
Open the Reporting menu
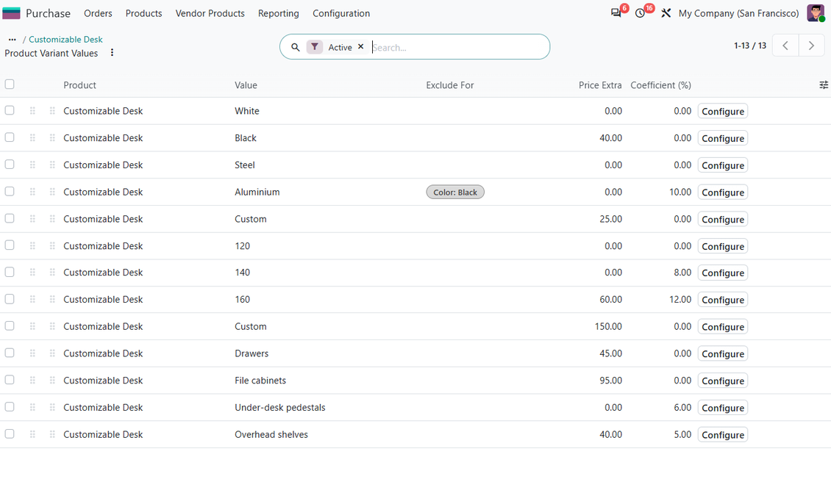coord(278,13)
